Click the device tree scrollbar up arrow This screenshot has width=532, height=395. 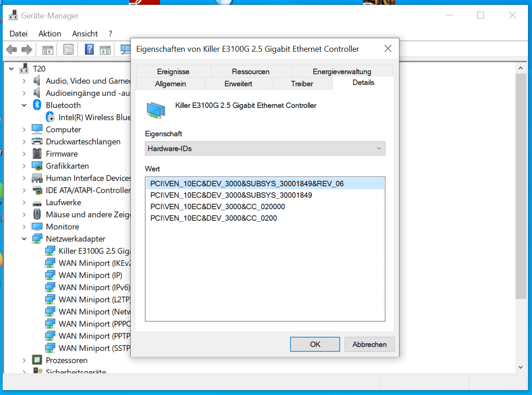point(520,68)
